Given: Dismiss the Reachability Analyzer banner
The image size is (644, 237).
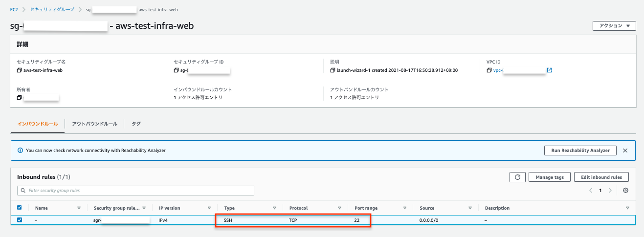Looking at the screenshot, I should 625,151.
